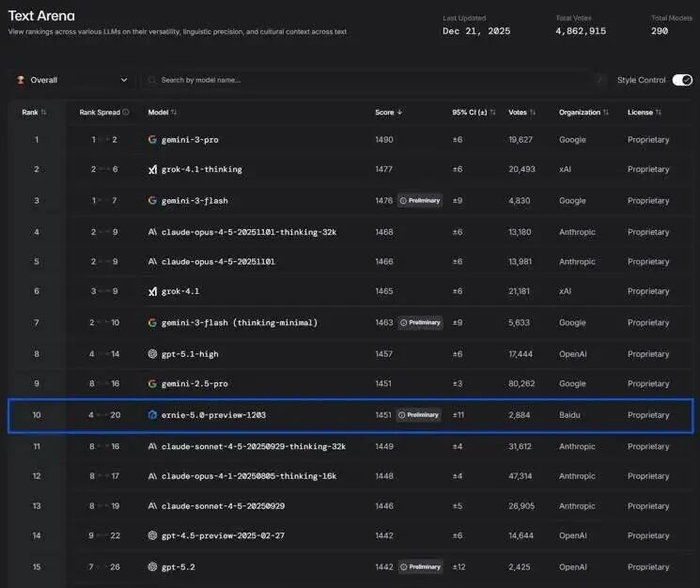Screen dimensions: 700x588
Task: Click the xAI icon beside grok-4.1-thinking
Action: click(152, 169)
